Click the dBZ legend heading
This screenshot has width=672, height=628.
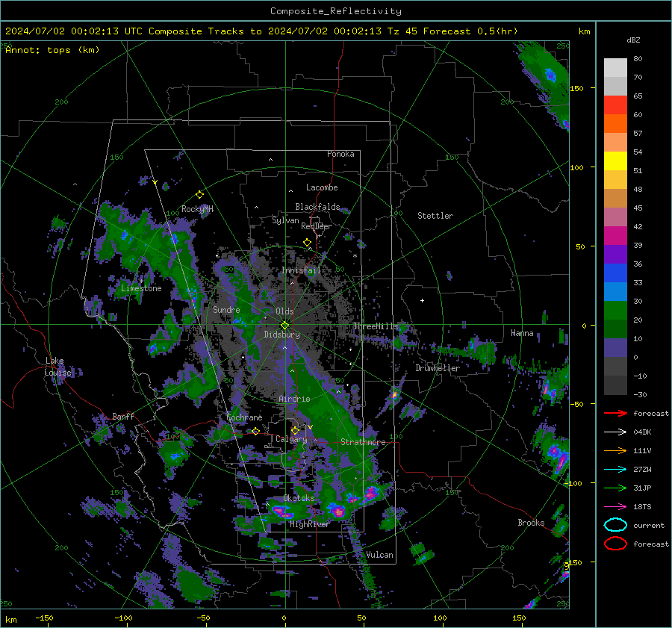[633, 40]
